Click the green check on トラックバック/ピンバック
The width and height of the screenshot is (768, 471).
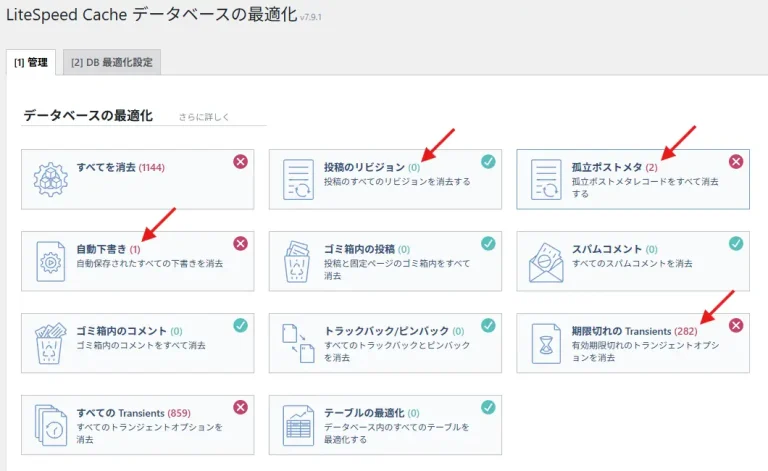click(x=488, y=325)
